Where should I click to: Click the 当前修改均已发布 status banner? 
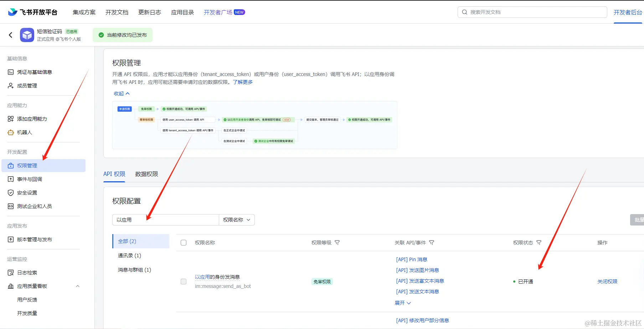point(123,35)
